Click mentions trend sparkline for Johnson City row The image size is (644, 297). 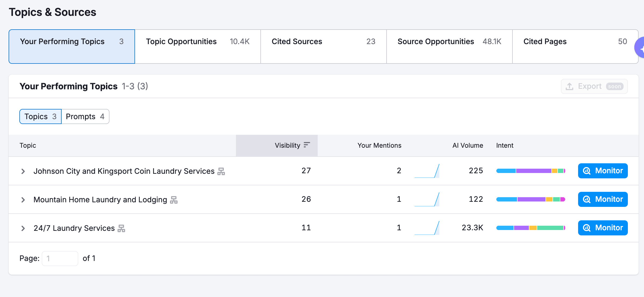coord(427,171)
